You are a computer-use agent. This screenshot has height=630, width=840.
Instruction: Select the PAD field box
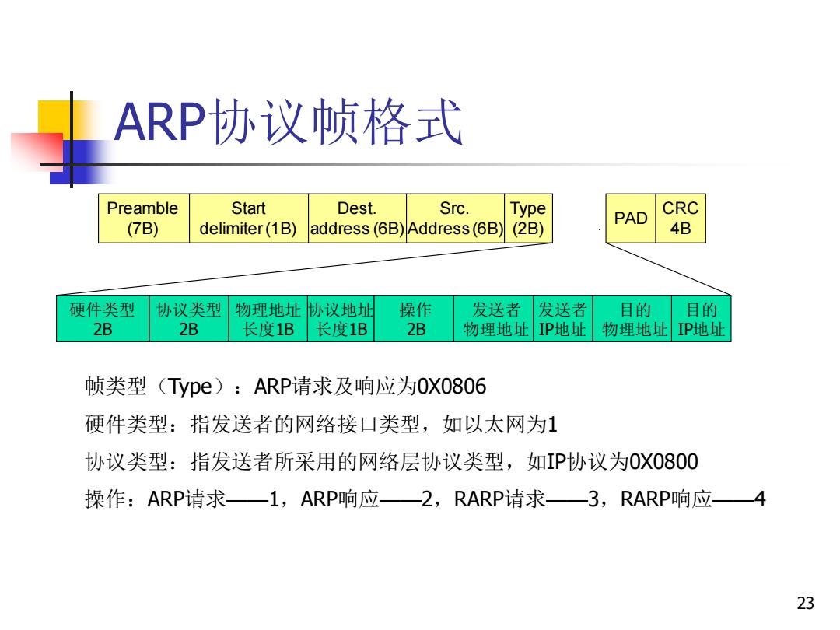(x=631, y=219)
